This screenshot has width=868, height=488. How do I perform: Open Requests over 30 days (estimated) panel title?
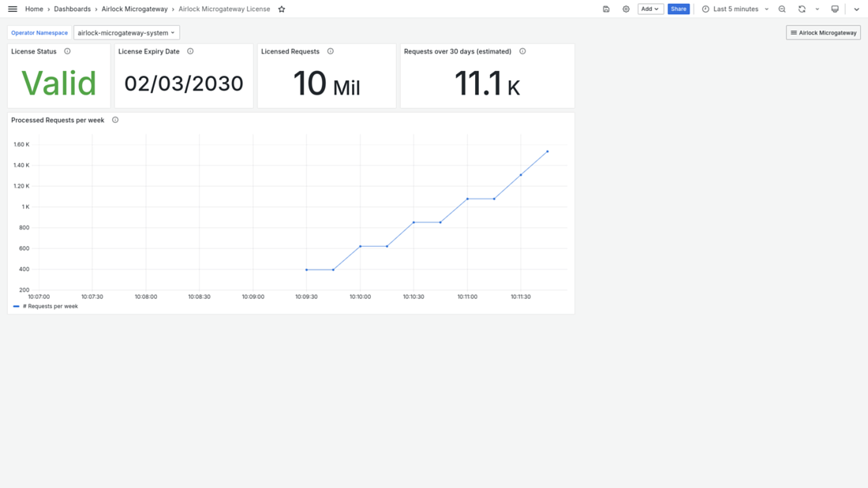tap(457, 51)
